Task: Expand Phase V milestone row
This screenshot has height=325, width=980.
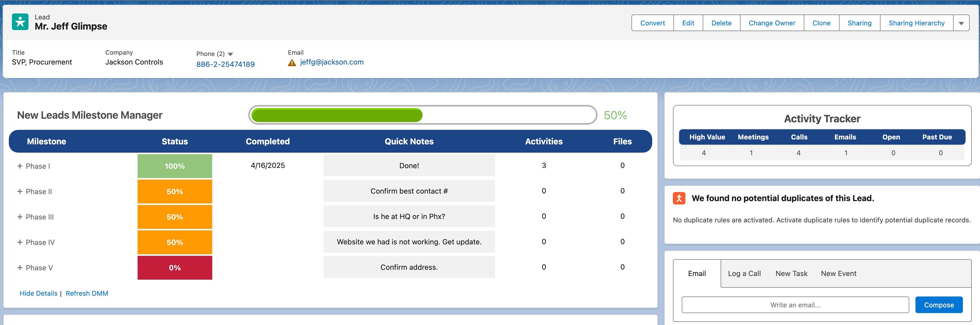Action: point(20,268)
